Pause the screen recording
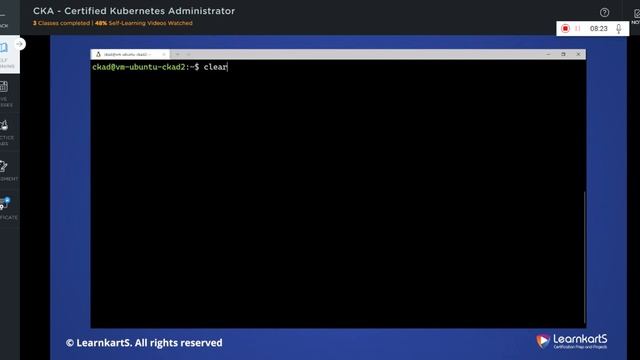This screenshot has width=640, height=360. (578, 29)
